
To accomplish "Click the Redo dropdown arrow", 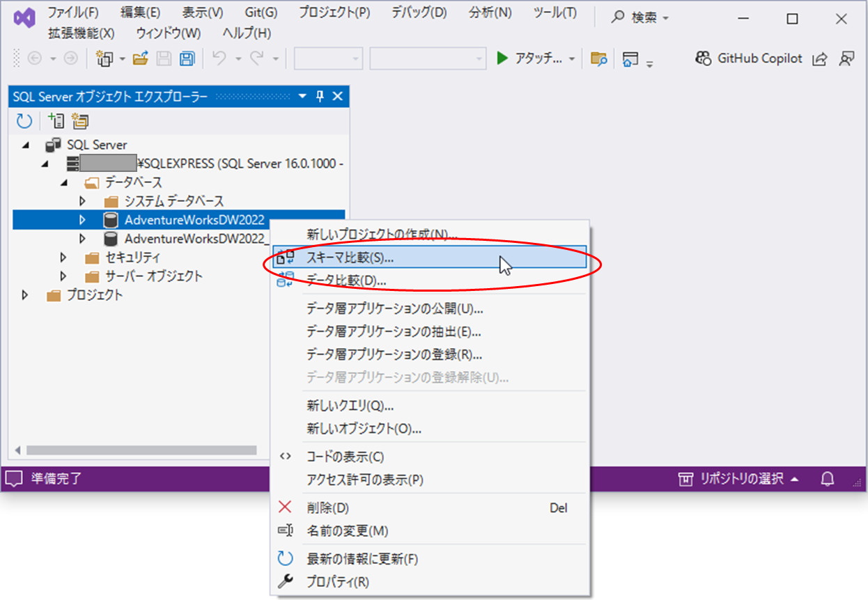I will tap(274, 58).
